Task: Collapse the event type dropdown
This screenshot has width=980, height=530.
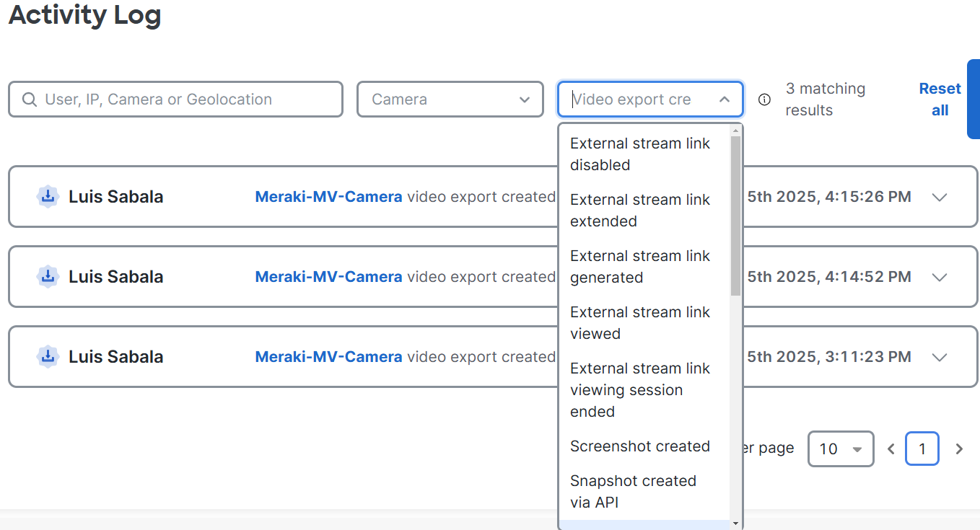Action: pyautogui.click(x=725, y=100)
